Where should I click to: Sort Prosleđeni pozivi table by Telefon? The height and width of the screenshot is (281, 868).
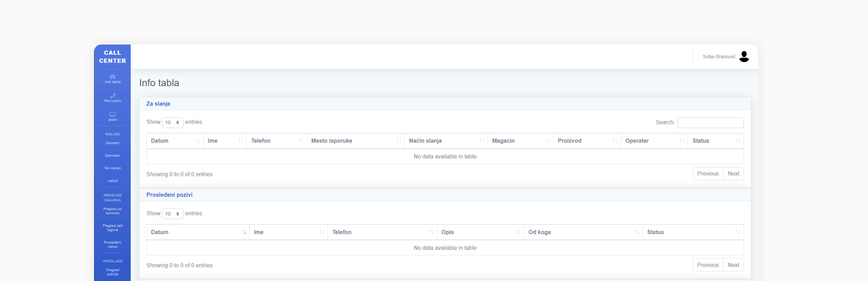[382, 232]
